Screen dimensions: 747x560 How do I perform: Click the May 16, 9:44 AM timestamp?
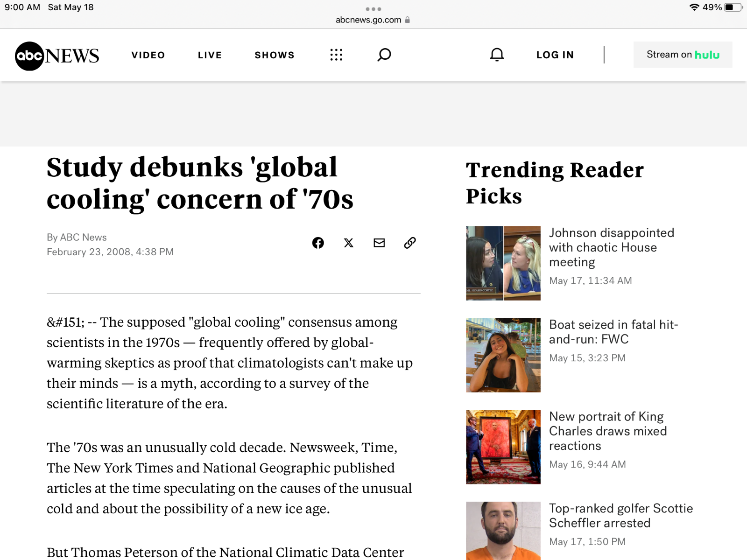587,465
